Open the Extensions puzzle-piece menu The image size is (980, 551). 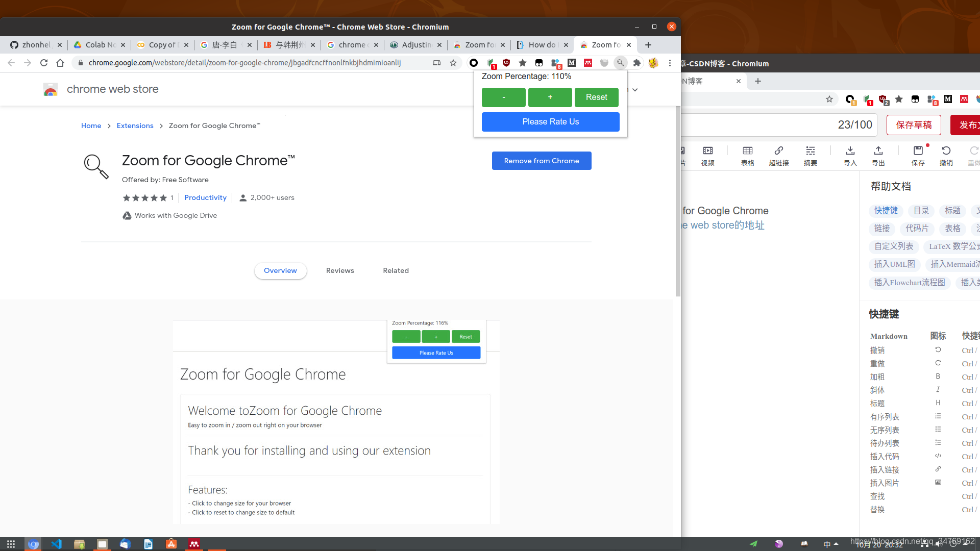click(636, 63)
